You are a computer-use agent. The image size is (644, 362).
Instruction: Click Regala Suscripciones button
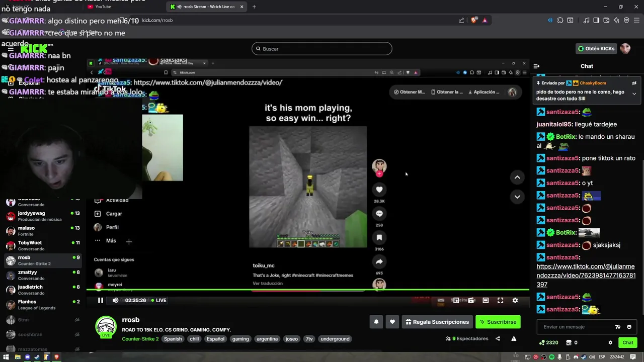(437, 322)
